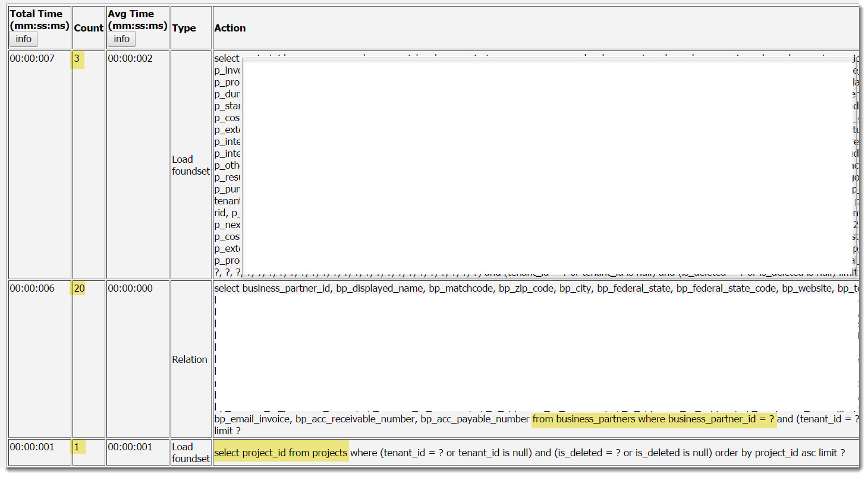Select the Count column header
The image size is (868, 477).
(89, 28)
